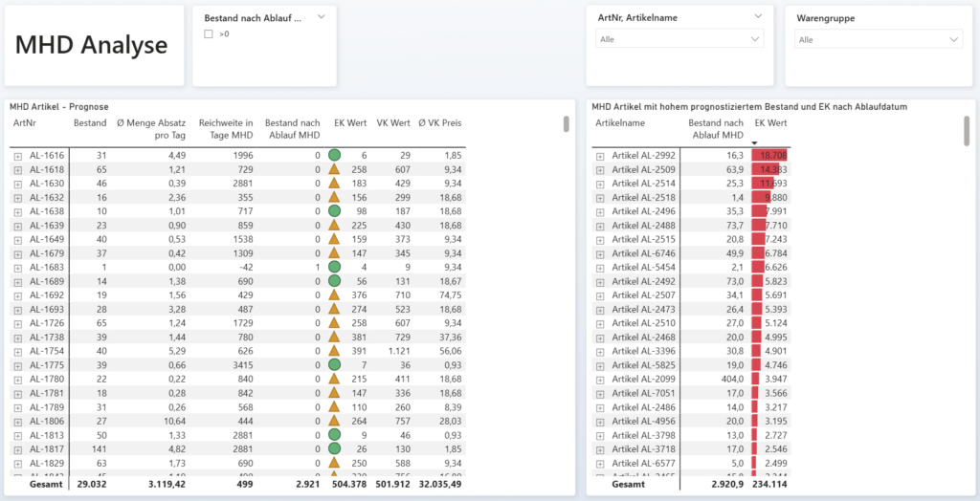The height and width of the screenshot is (501, 980).
Task: Click the right table vertical scrollbar
Action: [x=968, y=131]
